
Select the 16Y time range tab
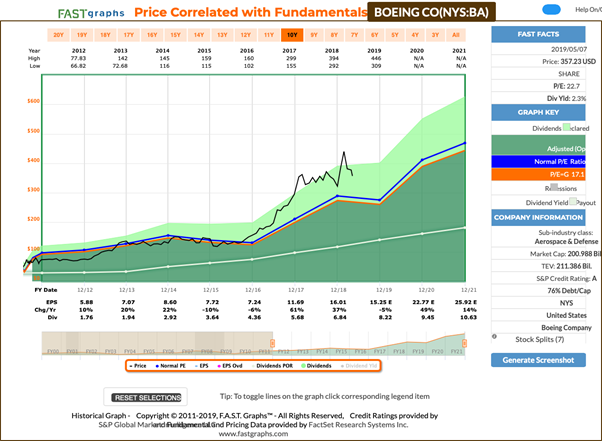click(152, 35)
